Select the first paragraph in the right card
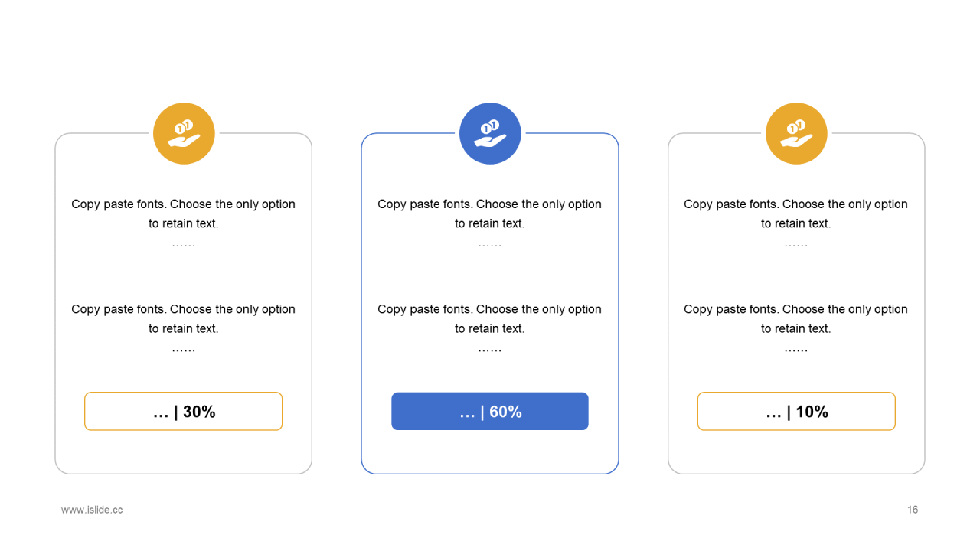The width and height of the screenshot is (980, 551). click(x=796, y=214)
